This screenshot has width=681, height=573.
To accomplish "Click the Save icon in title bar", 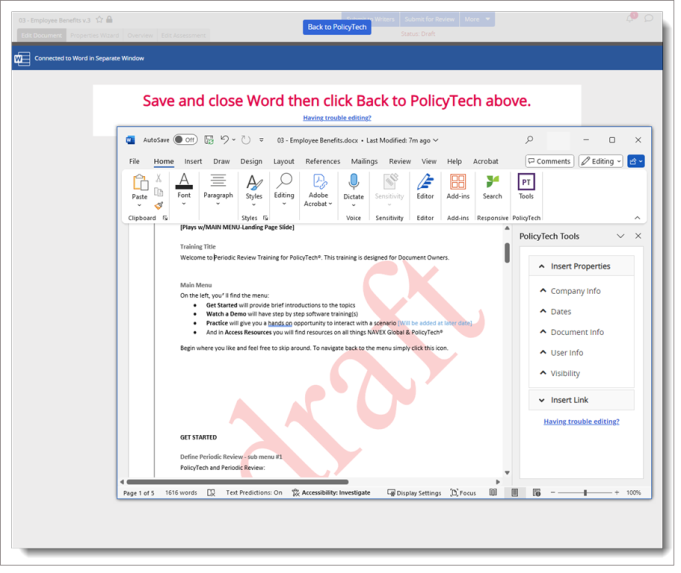I will pyautogui.click(x=209, y=140).
